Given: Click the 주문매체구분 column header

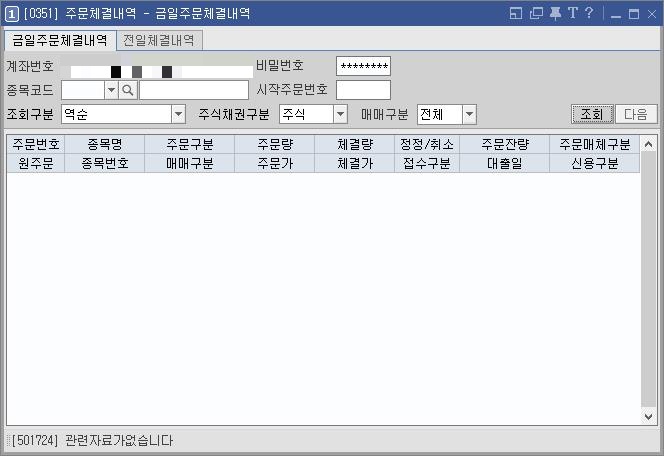Looking at the screenshot, I should coord(595,144).
